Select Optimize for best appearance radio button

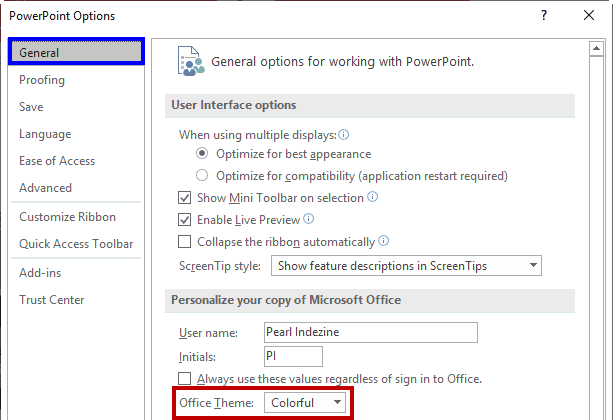(x=202, y=153)
